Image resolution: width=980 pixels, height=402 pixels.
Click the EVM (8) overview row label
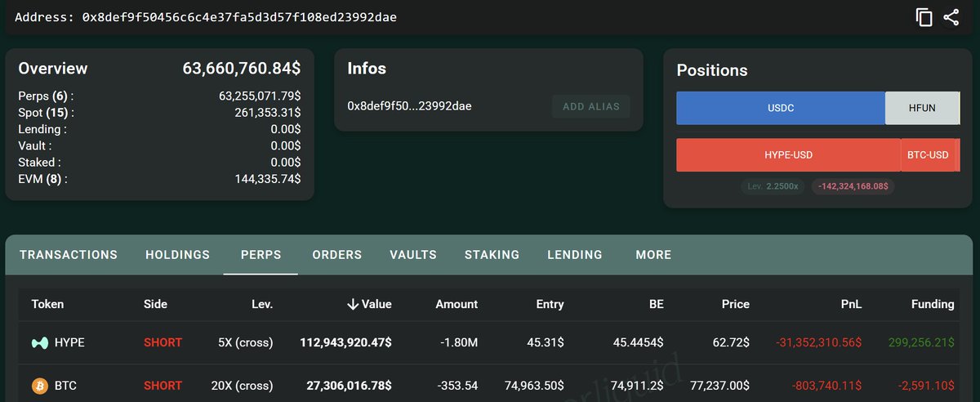42,179
